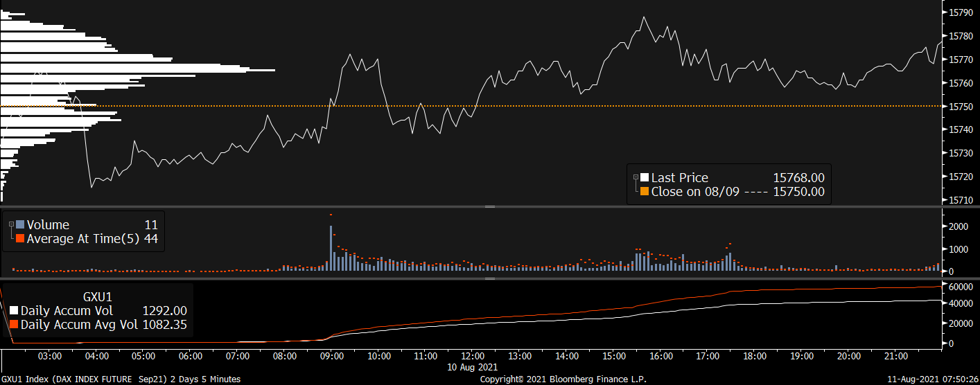The height and width of the screenshot is (385, 980).
Task: Click the 2000 volume axis label
Action: 958,226
